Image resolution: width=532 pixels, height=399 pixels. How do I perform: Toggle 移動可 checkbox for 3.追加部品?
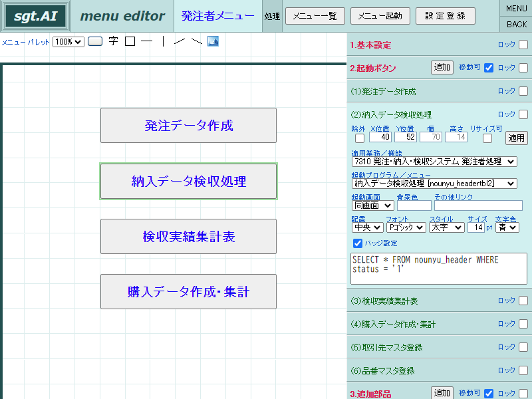pos(489,393)
